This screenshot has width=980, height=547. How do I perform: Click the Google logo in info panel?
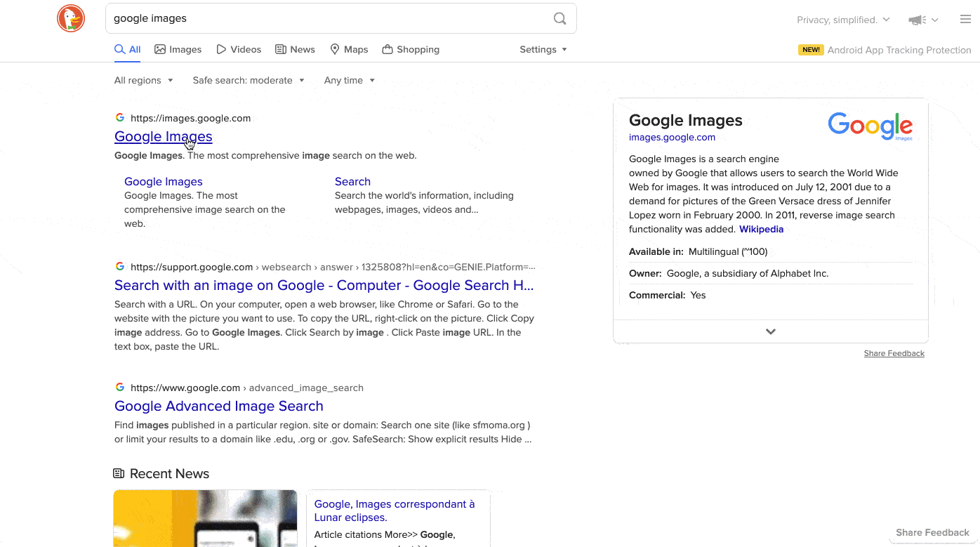(870, 126)
